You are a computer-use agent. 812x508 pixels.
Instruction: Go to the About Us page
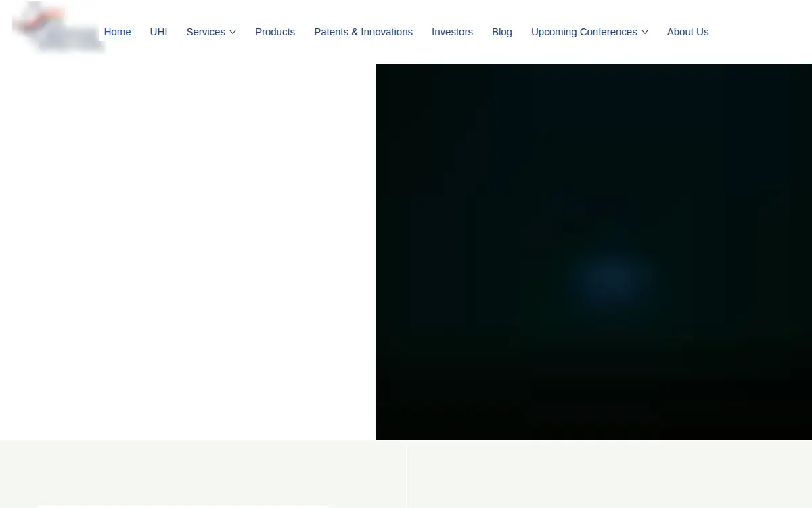click(687, 32)
